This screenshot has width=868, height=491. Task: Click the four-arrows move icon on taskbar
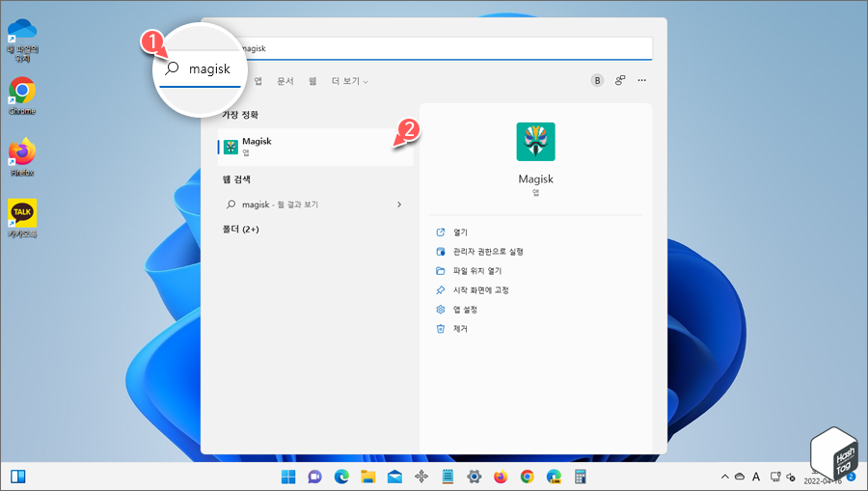[x=421, y=477]
